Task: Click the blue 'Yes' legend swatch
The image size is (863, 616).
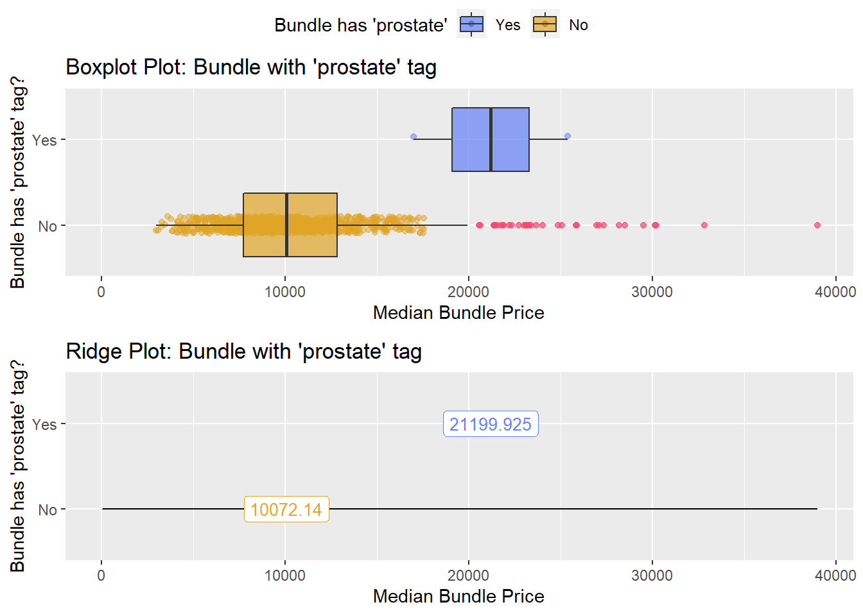Action: click(471, 24)
